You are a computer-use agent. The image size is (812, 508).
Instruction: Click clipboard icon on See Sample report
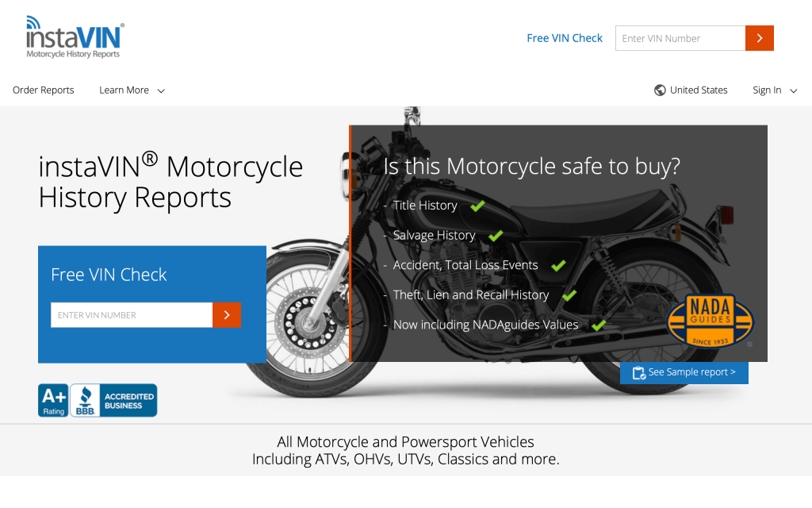(638, 373)
